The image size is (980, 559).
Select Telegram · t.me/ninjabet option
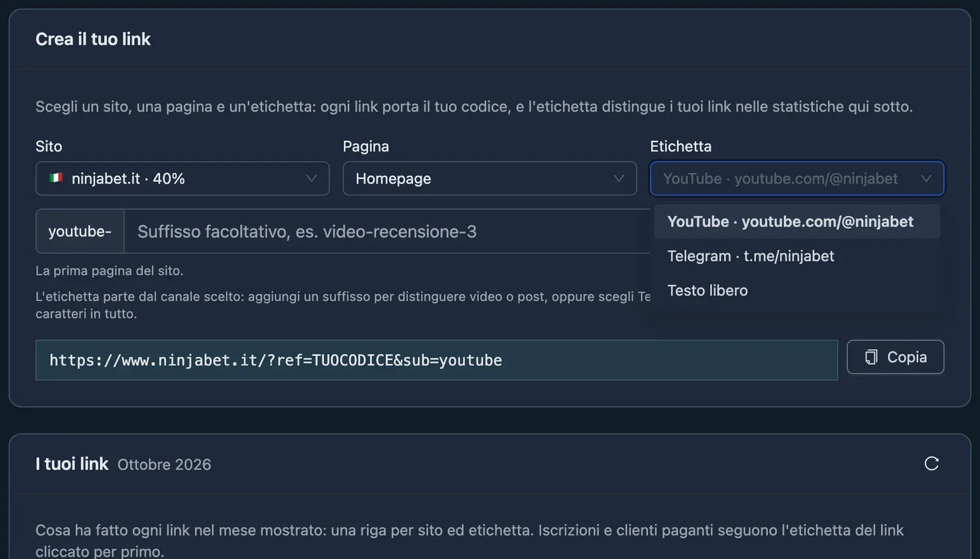point(797,256)
